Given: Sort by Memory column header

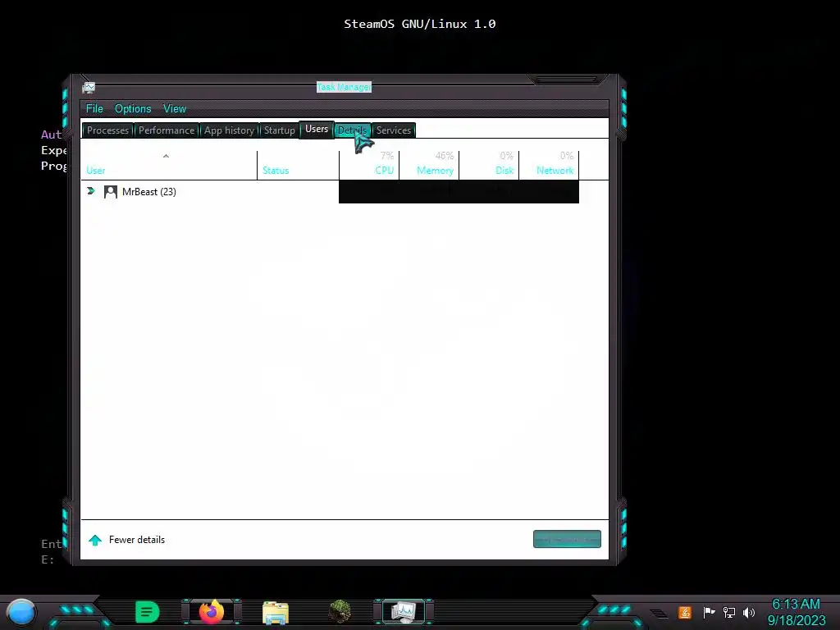Looking at the screenshot, I should (x=429, y=164).
